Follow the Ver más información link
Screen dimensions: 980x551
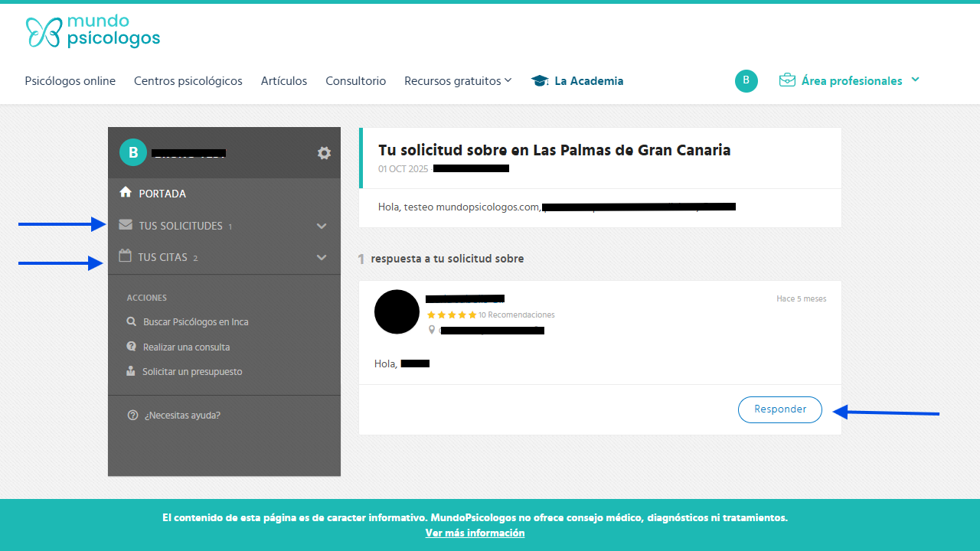click(x=475, y=533)
